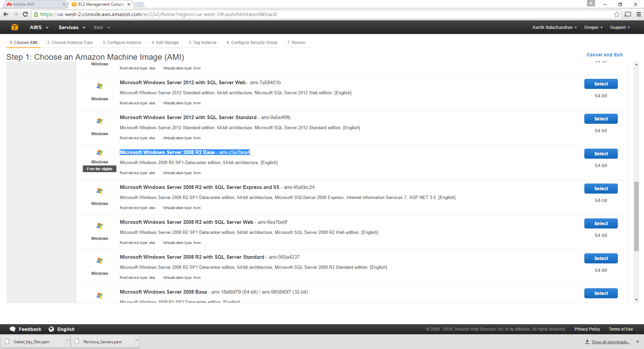Open the 5. Tag Instance step

pos(203,43)
